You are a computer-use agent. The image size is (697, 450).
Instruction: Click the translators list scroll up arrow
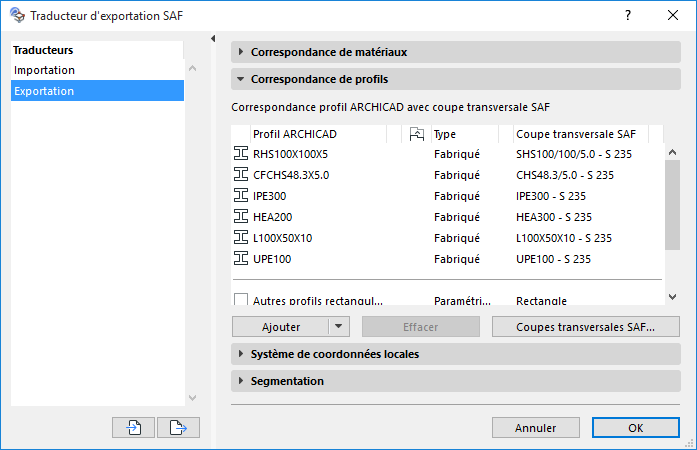192,68
